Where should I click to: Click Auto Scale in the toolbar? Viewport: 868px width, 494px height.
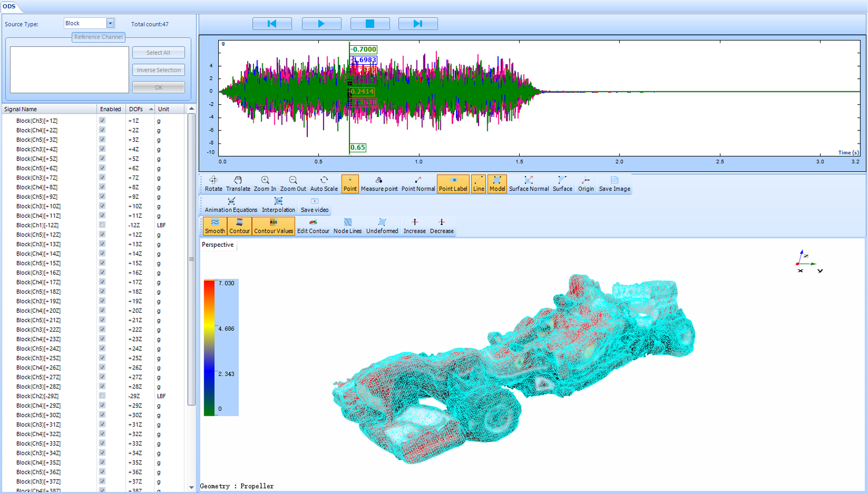tap(324, 184)
